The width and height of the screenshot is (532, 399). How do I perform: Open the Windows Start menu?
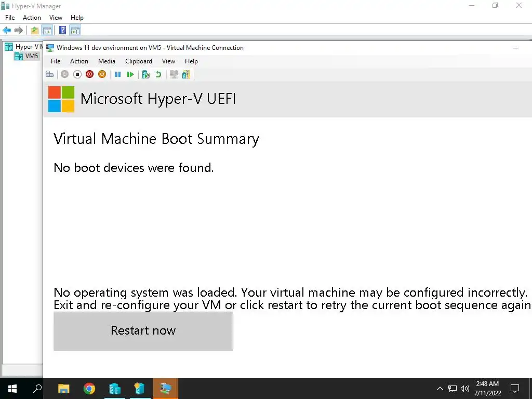point(12,389)
